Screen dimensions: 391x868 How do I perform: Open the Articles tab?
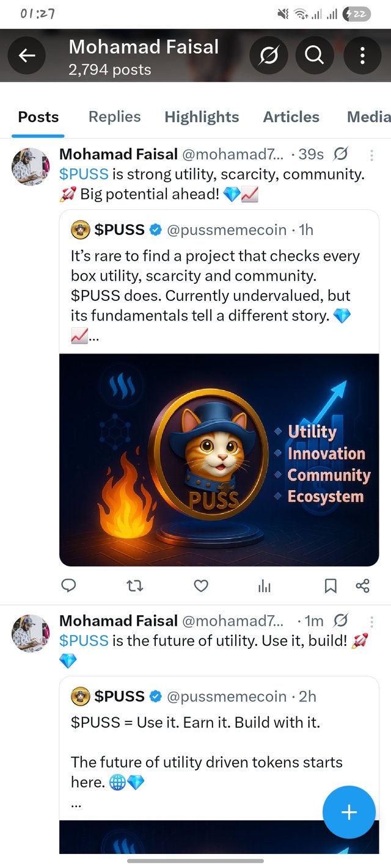291,117
